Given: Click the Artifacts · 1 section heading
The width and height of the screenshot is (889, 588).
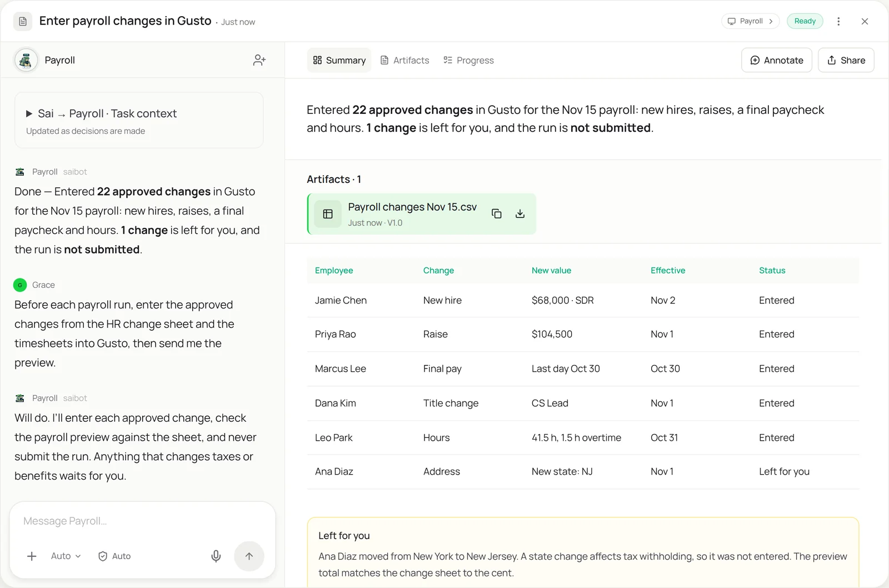Looking at the screenshot, I should (334, 180).
